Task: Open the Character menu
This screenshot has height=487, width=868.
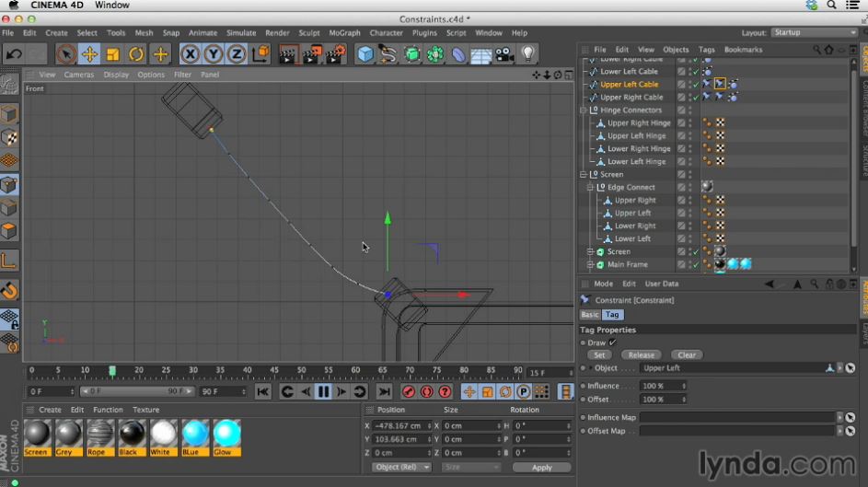Action: click(x=386, y=32)
